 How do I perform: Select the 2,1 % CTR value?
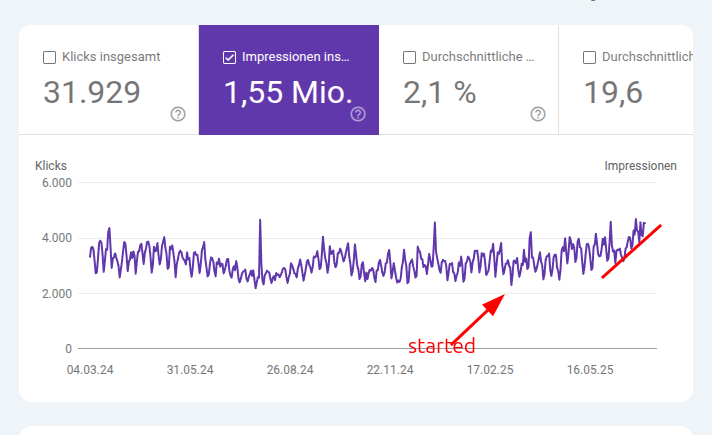[440, 93]
